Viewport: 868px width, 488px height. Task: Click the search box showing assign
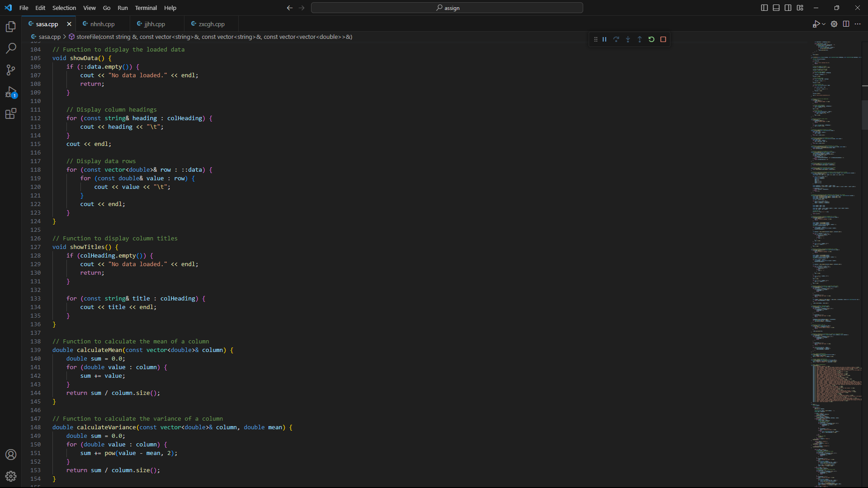[447, 8]
